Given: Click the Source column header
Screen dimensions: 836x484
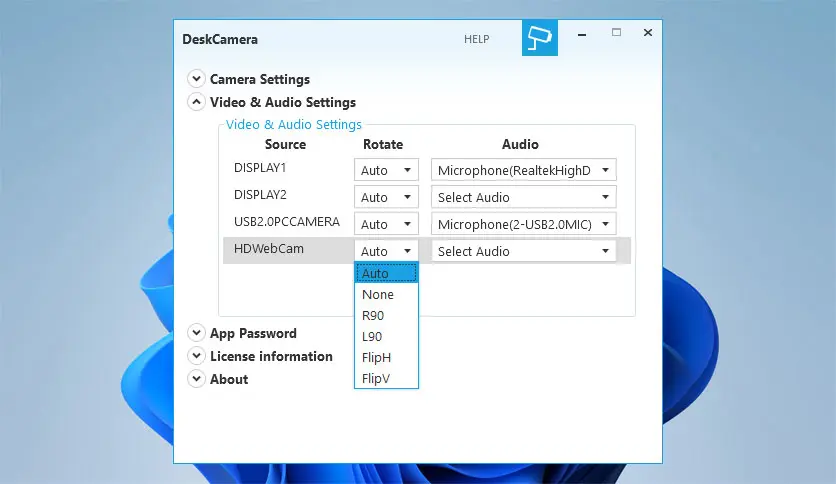Looking at the screenshot, I should (x=285, y=144).
